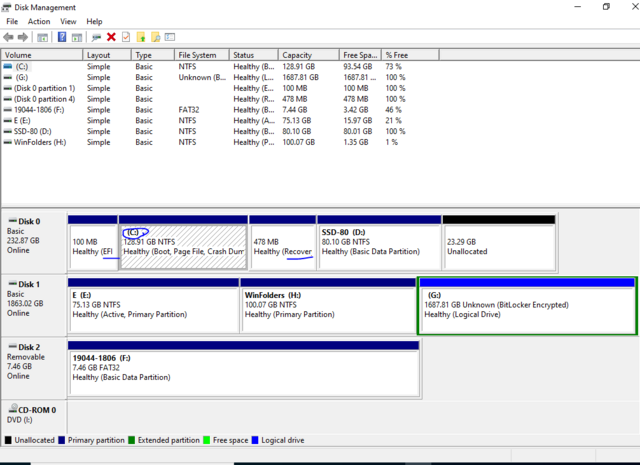
Task: Sort by the Capacity column header
Action: (297, 55)
